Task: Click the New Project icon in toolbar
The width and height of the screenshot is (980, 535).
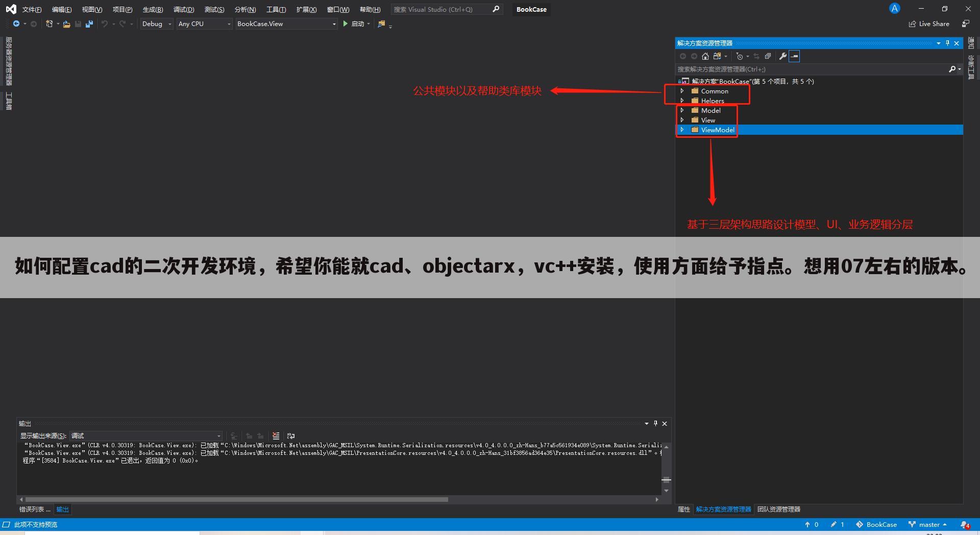Action: 50,24
